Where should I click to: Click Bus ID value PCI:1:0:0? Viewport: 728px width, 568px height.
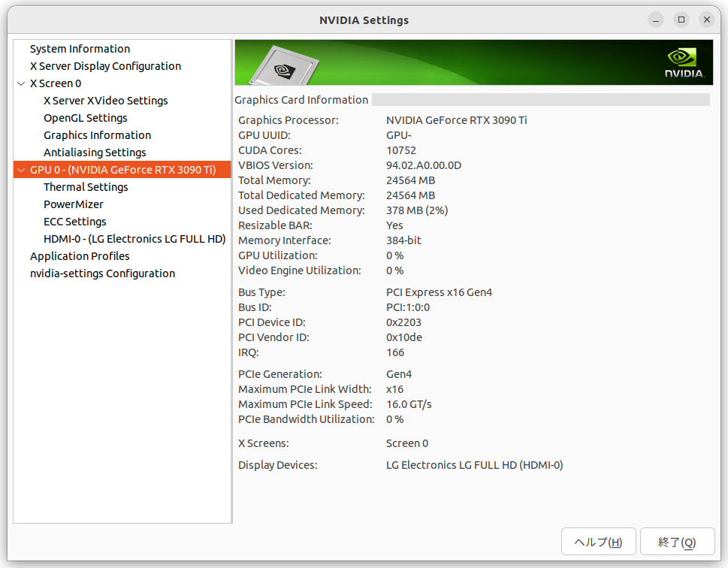pyautogui.click(x=408, y=307)
